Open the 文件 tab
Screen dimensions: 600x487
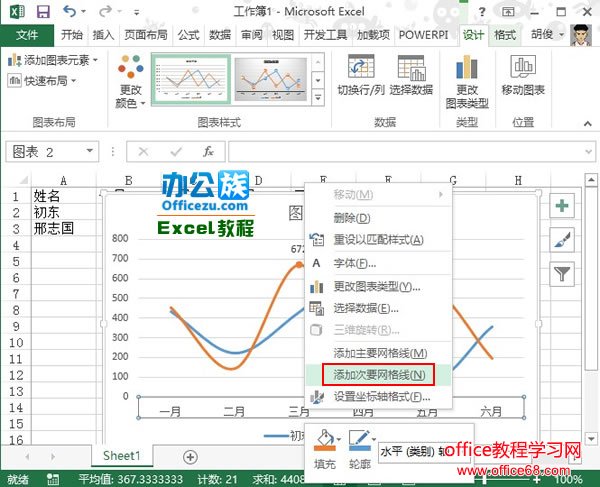[27, 35]
